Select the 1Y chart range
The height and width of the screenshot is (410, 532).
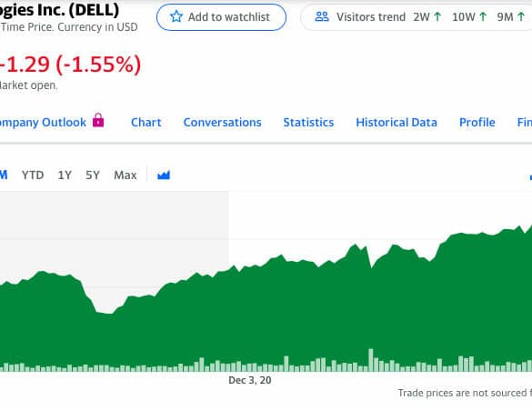[65, 175]
